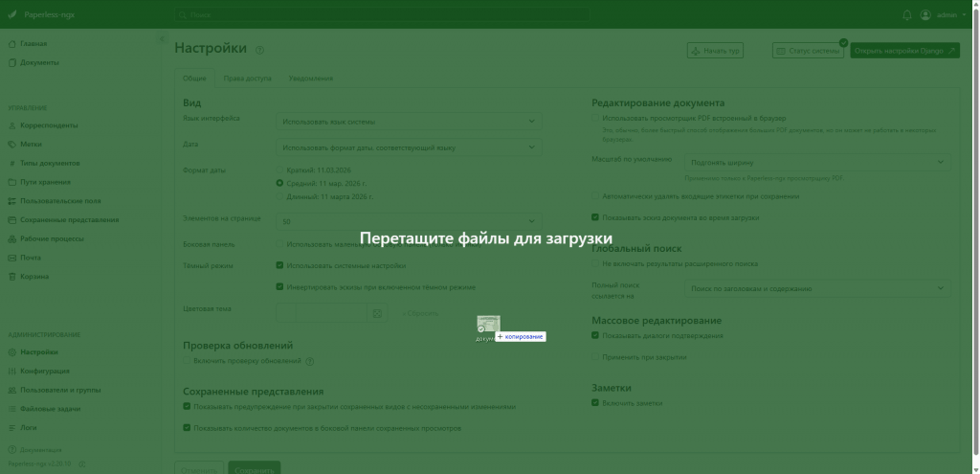Click the Начать тур button
Viewport: 980px width, 474px height.
pyautogui.click(x=715, y=51)
